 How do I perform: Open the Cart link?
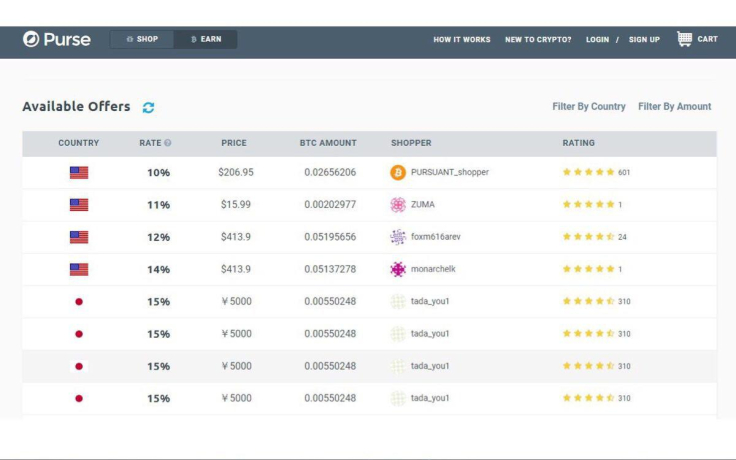707,39
